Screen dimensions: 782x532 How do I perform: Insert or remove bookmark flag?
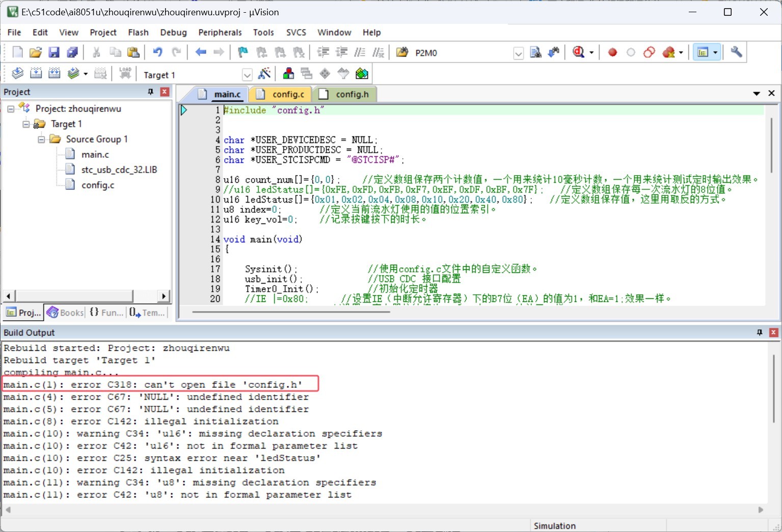coord(243,52)
